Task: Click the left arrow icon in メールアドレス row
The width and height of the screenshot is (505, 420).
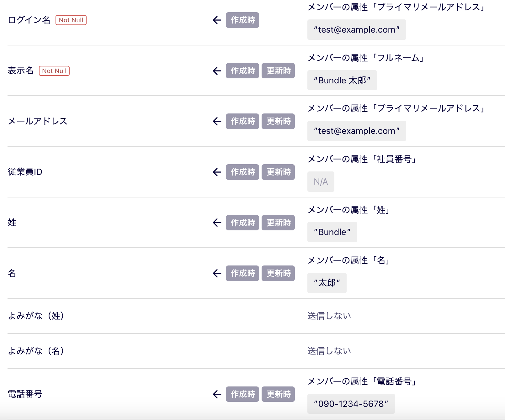Action: tap(217, 121)
